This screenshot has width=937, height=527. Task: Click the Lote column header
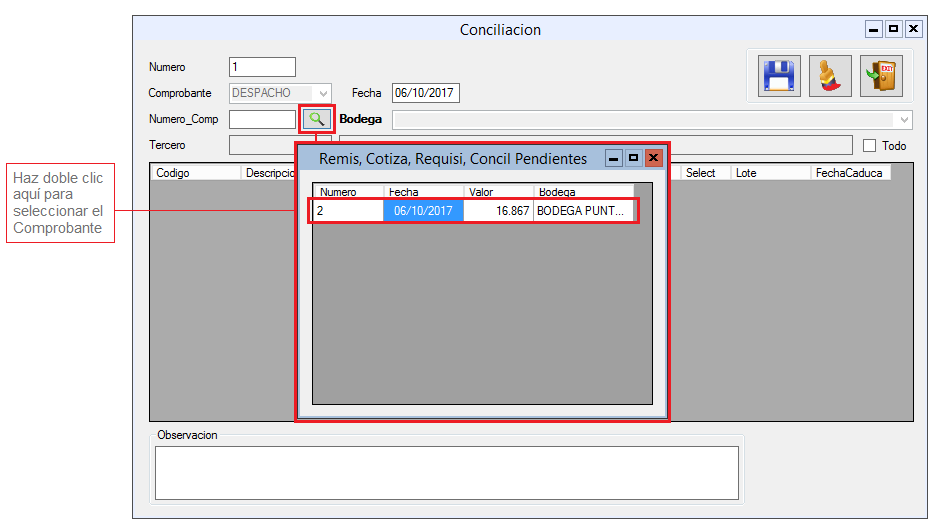point(770,173)
